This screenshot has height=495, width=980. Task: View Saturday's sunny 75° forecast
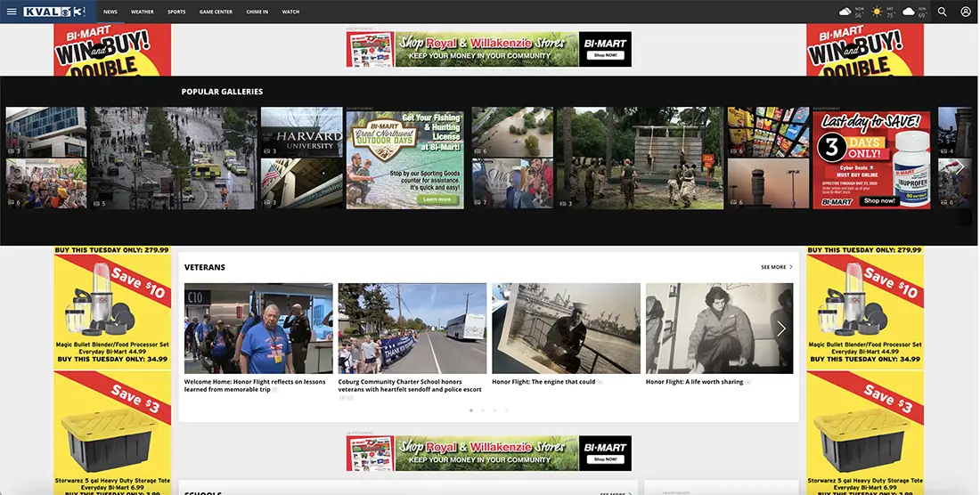pos(883,12)
